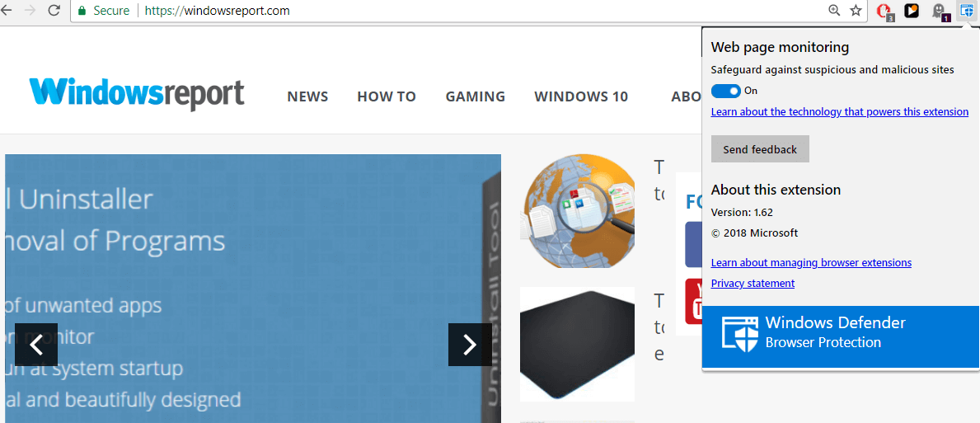Open the WINDOWS 10 menu
The image size is (980, 423).
coord(581,96)
